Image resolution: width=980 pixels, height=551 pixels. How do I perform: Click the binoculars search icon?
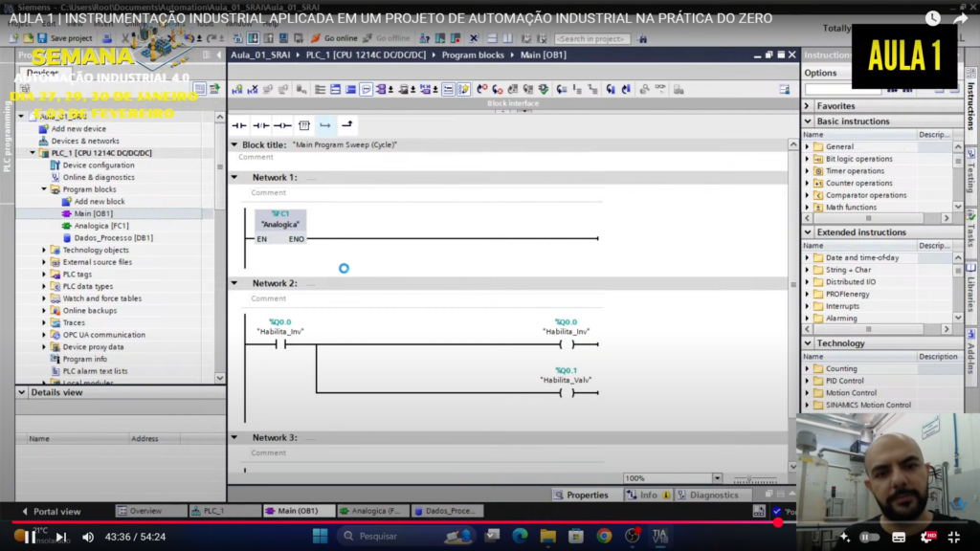[642, 38]
